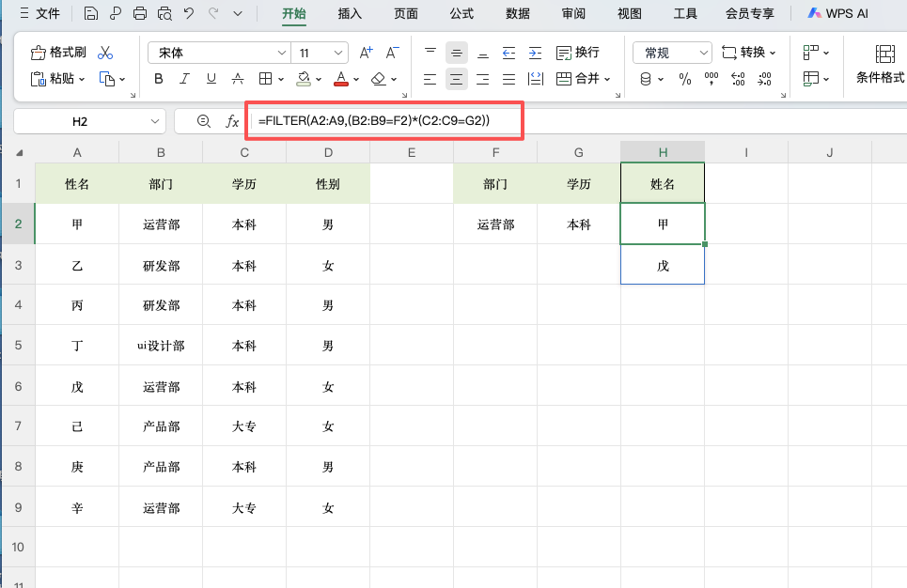Toggle underline formatting

click(x=211, y=79)
